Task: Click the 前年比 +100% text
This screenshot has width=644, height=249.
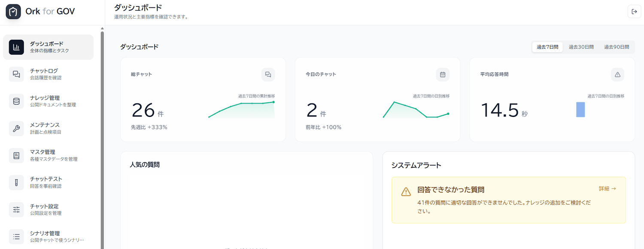Action: (324, 127)
